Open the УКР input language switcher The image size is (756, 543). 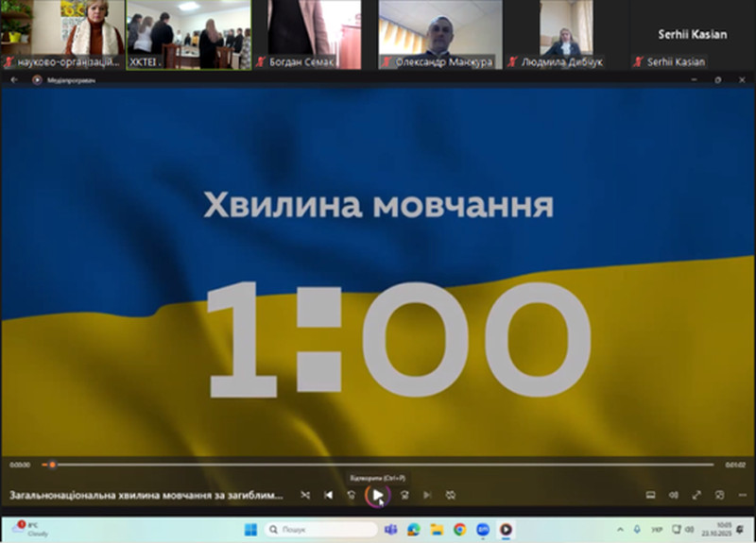click(657, 530)
